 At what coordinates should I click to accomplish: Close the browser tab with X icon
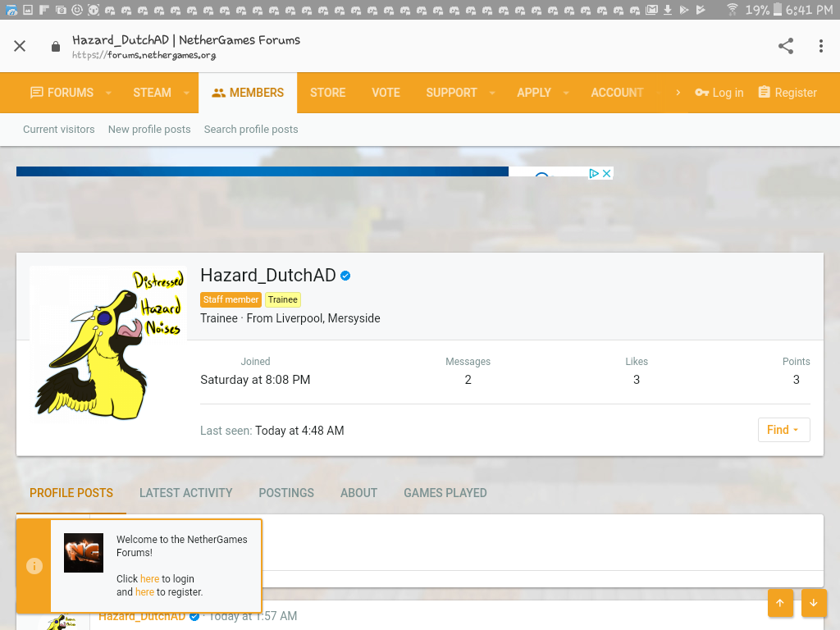point(20,46)
